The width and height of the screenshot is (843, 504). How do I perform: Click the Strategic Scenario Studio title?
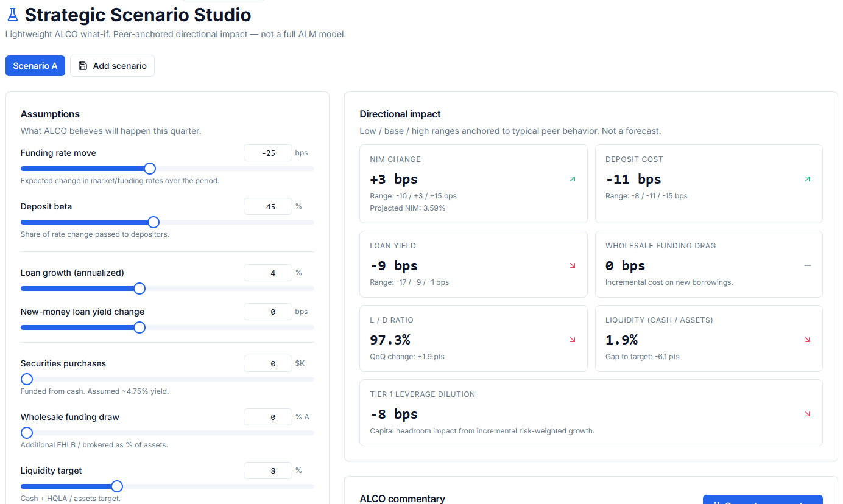(138, 15)
